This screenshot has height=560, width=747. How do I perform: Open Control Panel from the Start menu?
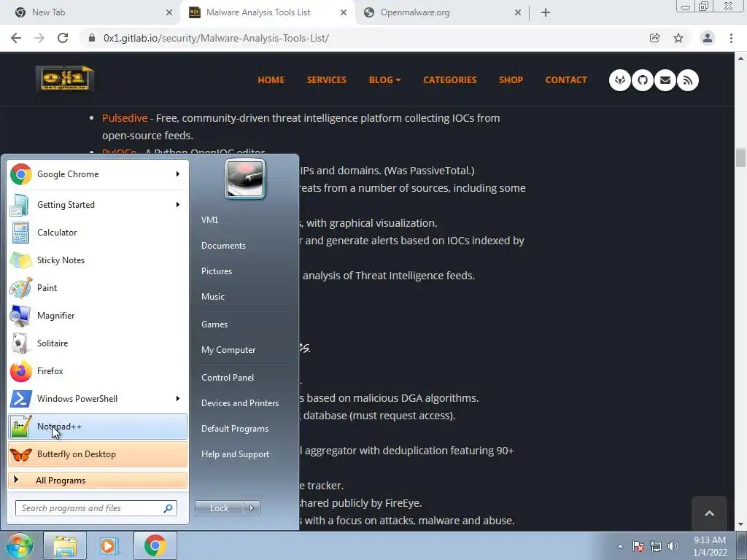click(228, 378)
